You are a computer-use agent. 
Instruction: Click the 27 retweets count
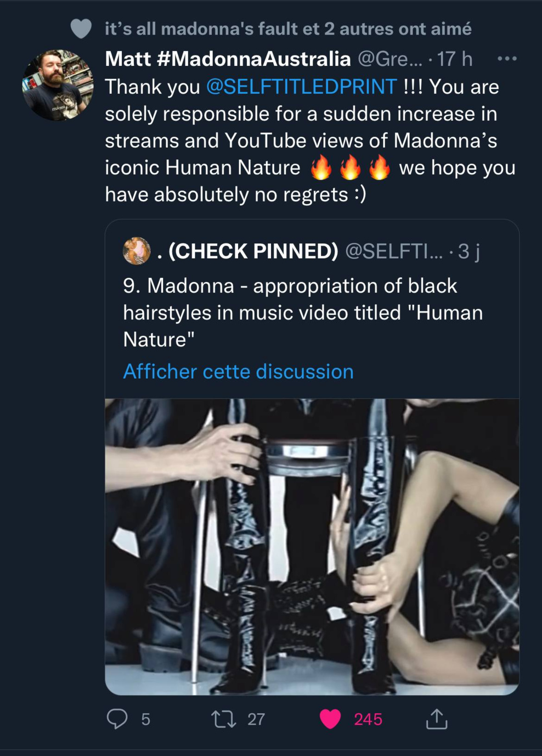[x=256, y=719]
